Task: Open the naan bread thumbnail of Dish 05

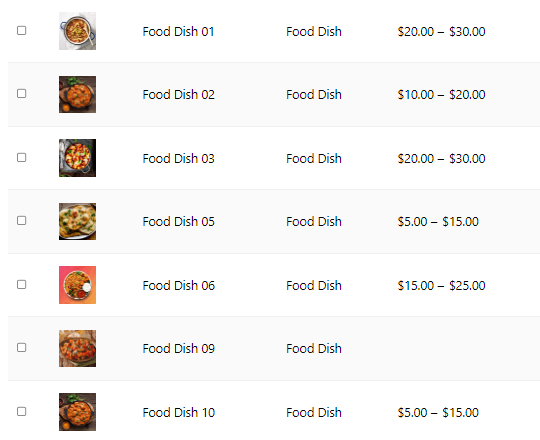Action: [x=77, y=221]
